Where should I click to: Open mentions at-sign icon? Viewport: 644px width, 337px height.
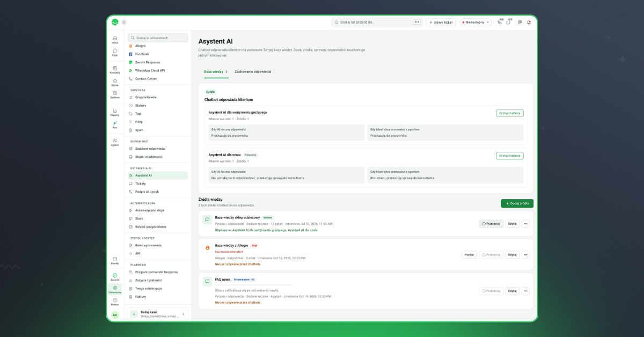520,22
